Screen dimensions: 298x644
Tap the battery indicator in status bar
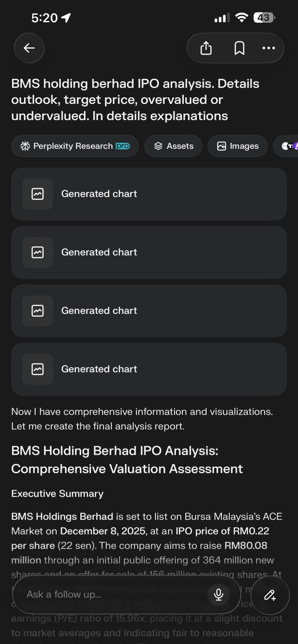pyautogui.click(x=264, y=18)
